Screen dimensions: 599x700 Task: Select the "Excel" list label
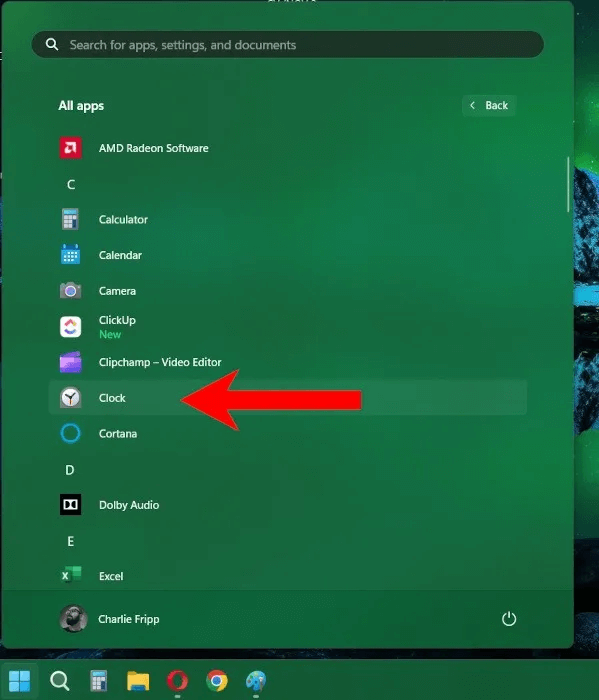111,576
